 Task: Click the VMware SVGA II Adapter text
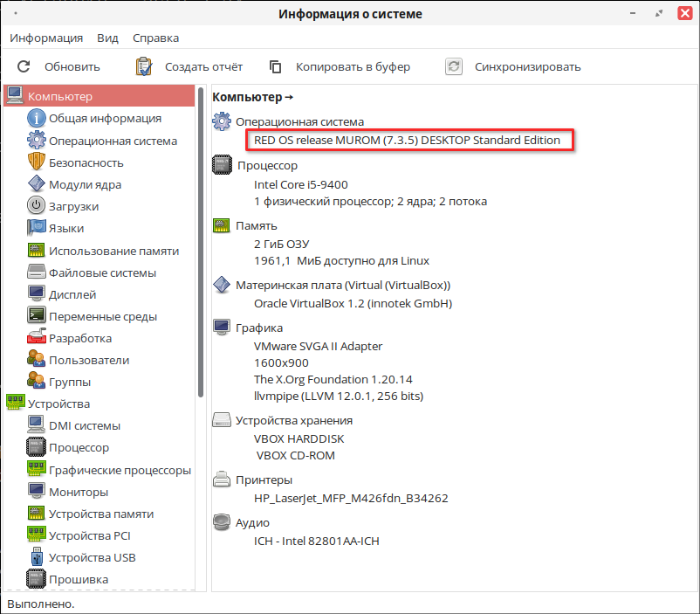[x=319, y=346]
